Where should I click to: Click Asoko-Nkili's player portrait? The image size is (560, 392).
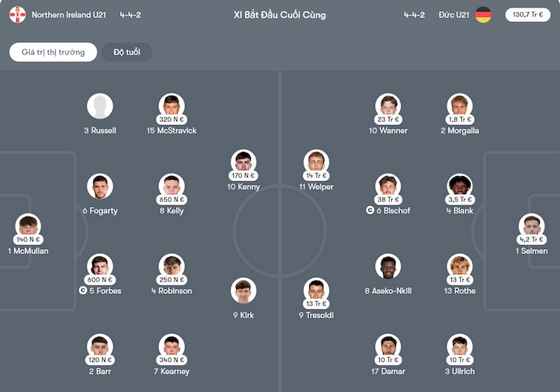point(388,266)
